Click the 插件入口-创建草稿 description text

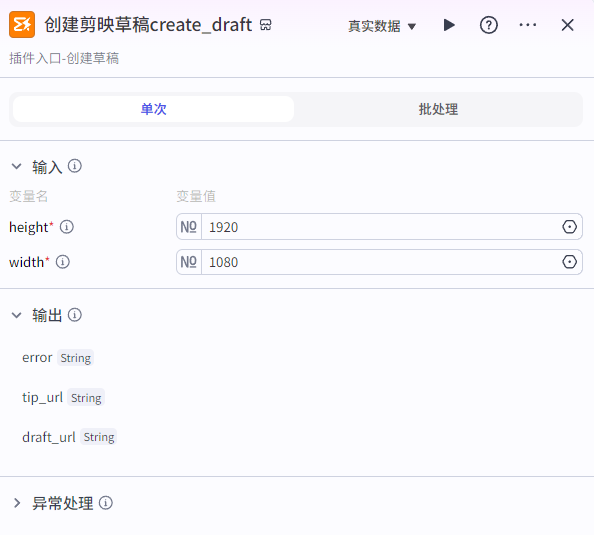pyautogui.click(x=64, y=58)
